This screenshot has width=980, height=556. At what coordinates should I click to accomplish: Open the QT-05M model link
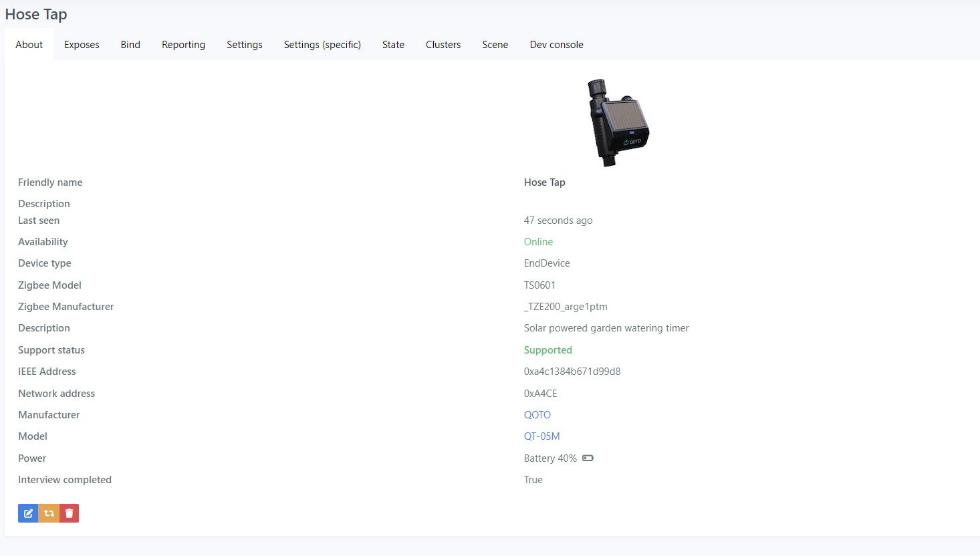[542, 436]
